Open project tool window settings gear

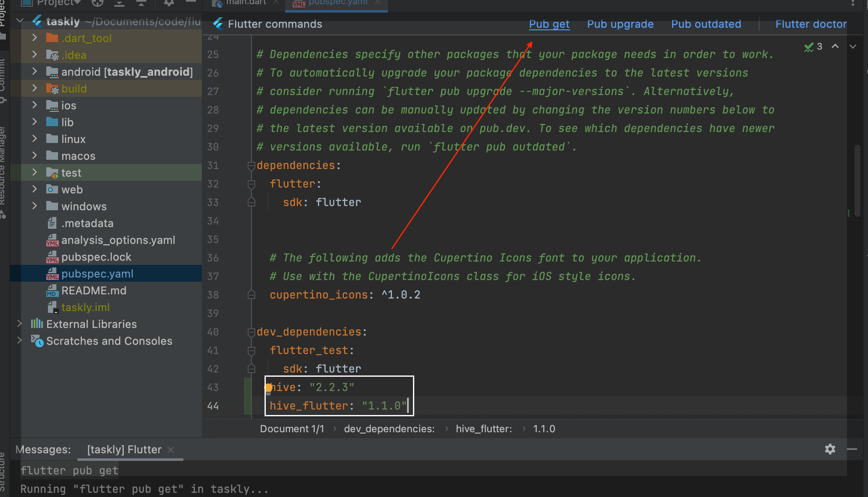(x=169, y=3)
